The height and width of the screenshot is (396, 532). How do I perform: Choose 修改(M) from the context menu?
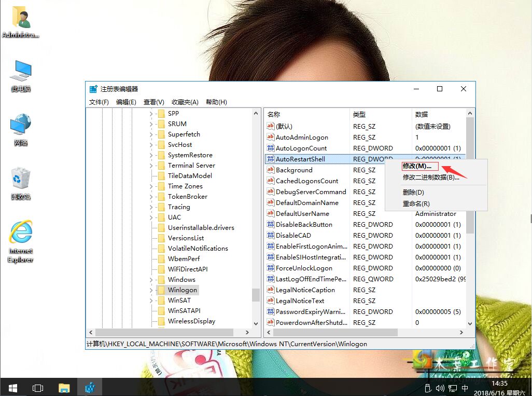[x=417, y=166]
